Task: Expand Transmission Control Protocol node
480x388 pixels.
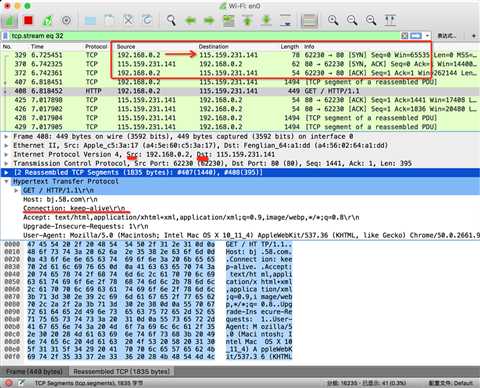Action: (x=6, y=163)
